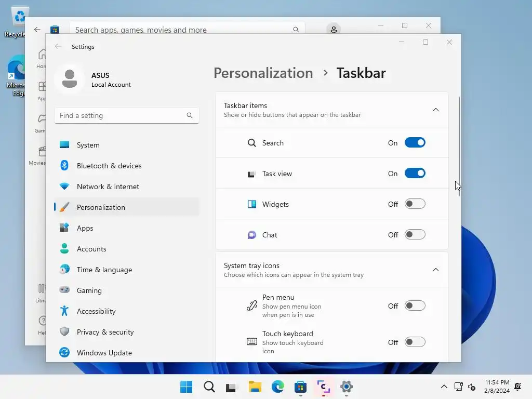532x399 pixels.
Task: Show hidden system tray icons chevron
Action: click(x=444, y=387)
